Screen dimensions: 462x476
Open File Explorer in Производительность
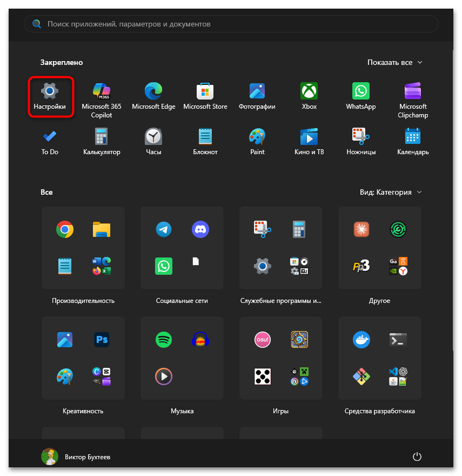pyautogui.click(x=102, y=229)
